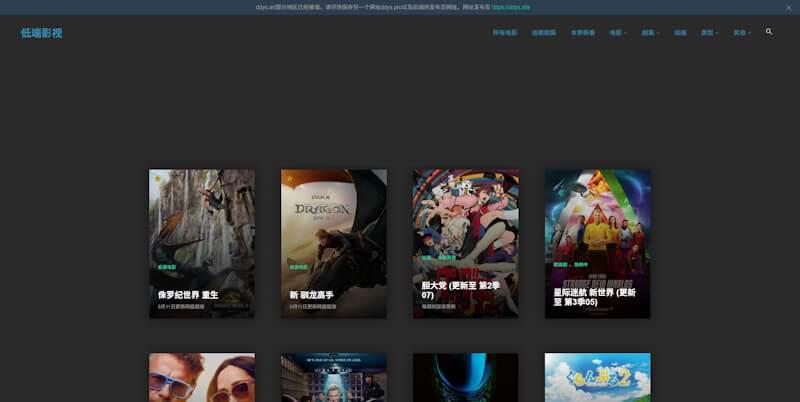Screen dimensions: 800x402
Task: Click green category tags on 星际迷航 card
Action: [571, 265]
